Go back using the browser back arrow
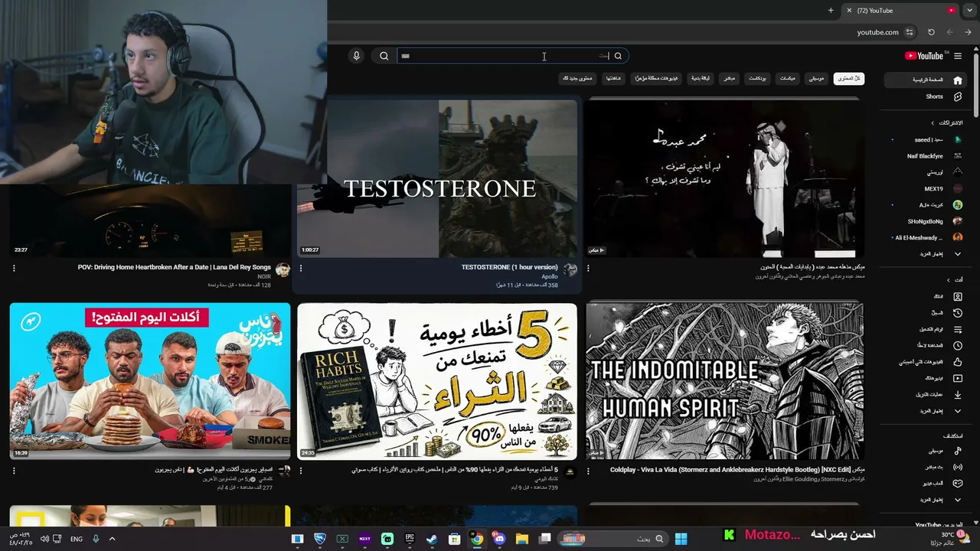The width and height of the screenshot is (980, 551). 950,32
